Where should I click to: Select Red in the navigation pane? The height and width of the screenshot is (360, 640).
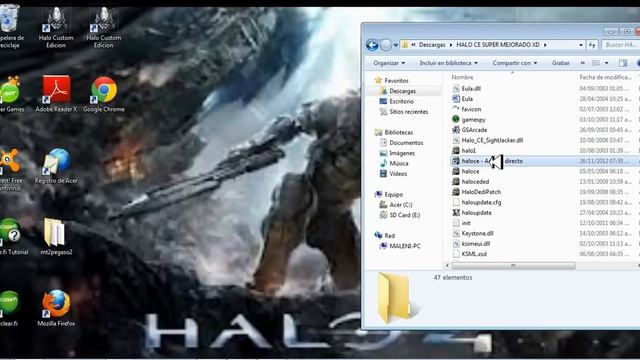(389, 236)
